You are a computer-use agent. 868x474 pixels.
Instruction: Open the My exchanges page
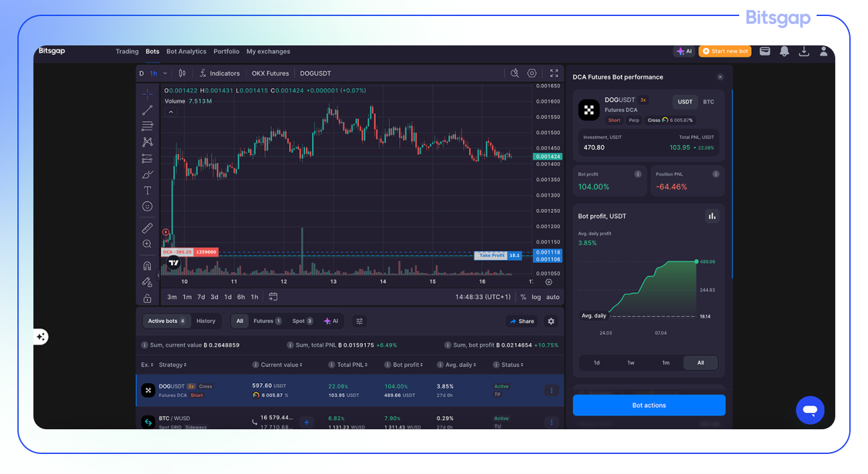click(x=268, y=51)
